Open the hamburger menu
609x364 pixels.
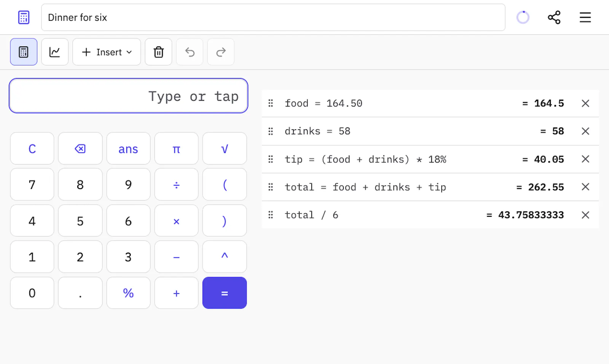click(x=585, y=17)
